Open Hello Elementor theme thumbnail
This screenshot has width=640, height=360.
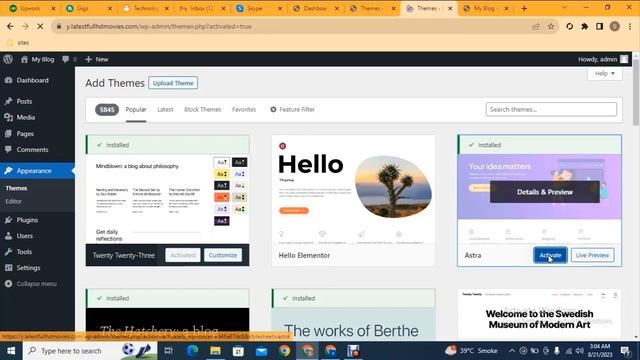tap(353, 190)
